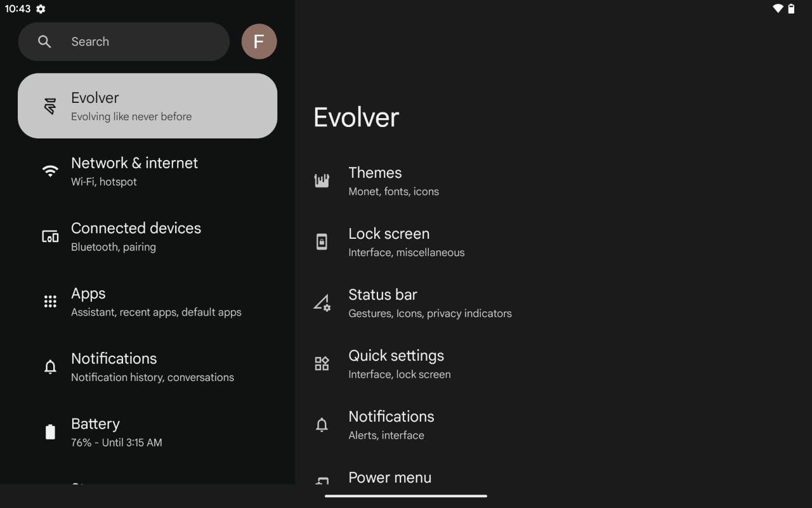Click the Wi-Fi icon beside Network & internet
812x508 pixels.
click(x=50, y=171)
